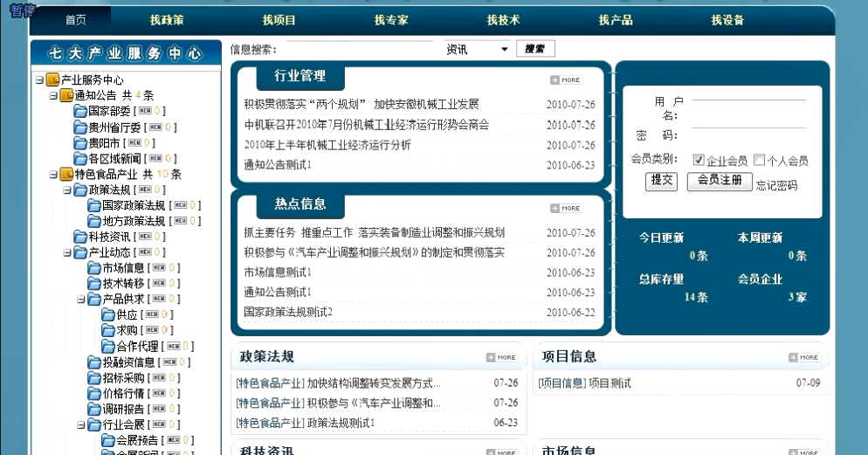868x455 pixels.
Task: Collapse the 政策法规 tree node
Action: coord(67,190)
